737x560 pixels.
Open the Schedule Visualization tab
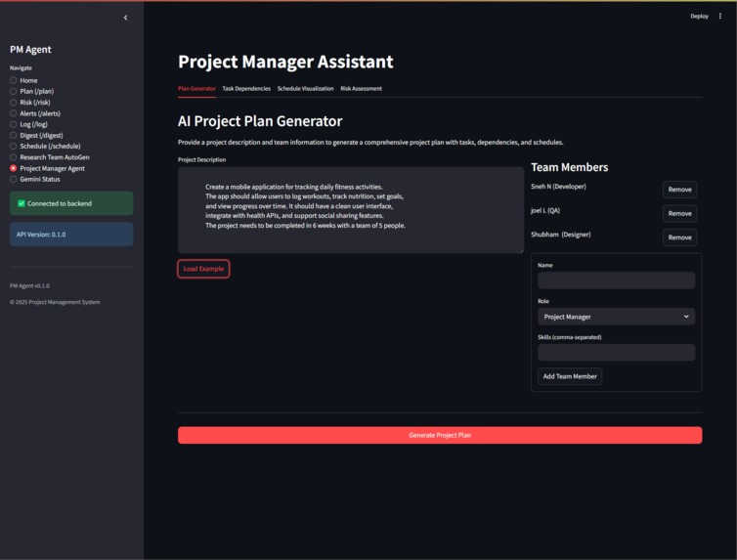point(306,88)
